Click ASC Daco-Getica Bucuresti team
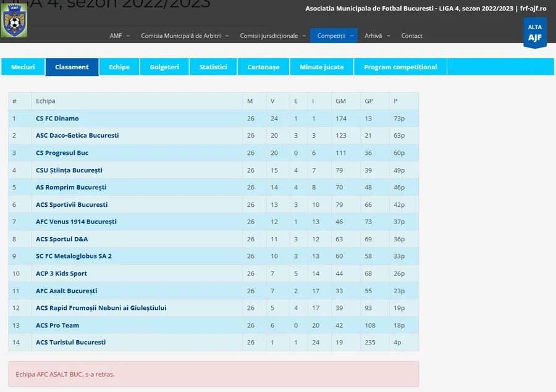556x392 pixels. [x=77, y=135]
